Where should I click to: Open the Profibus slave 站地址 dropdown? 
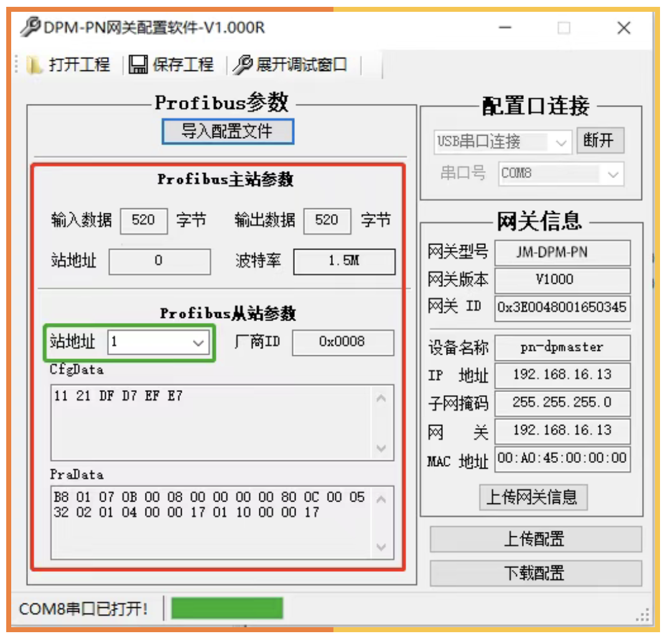coord(198,343)
